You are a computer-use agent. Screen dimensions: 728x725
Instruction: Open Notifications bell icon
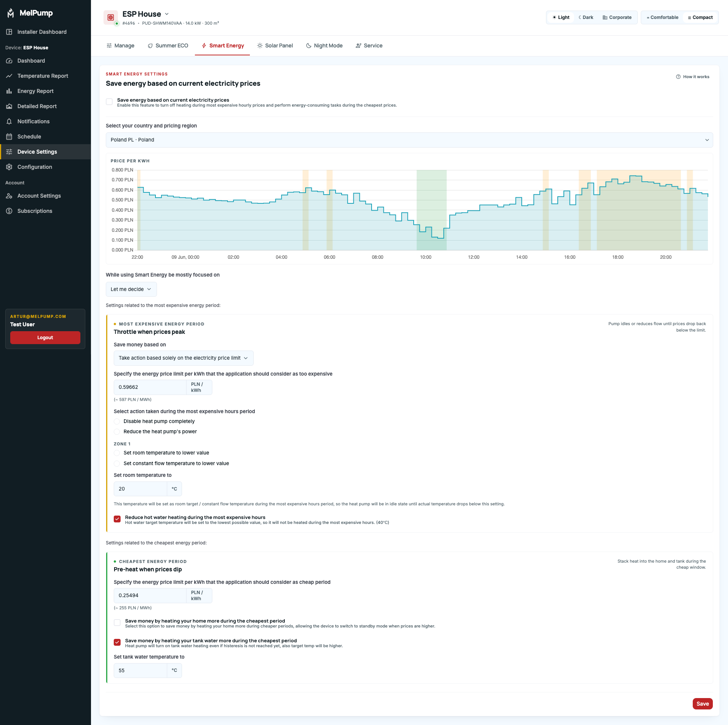[x=9, y=121]
